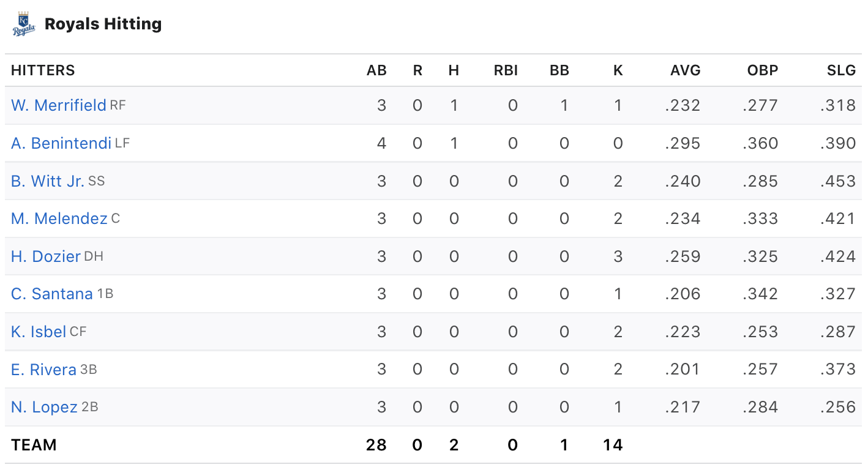Click B. Witt Jr. player name
Viewport: 868px width, 470px height.
[48, 181]
